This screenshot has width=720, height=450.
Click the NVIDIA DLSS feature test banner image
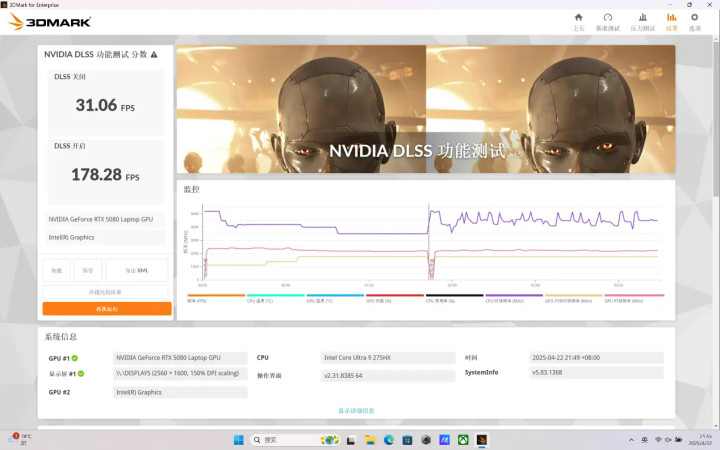click(426, 109)
